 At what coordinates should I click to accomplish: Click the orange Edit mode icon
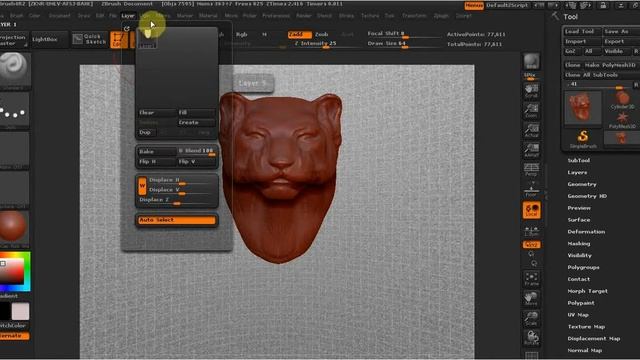118,40
